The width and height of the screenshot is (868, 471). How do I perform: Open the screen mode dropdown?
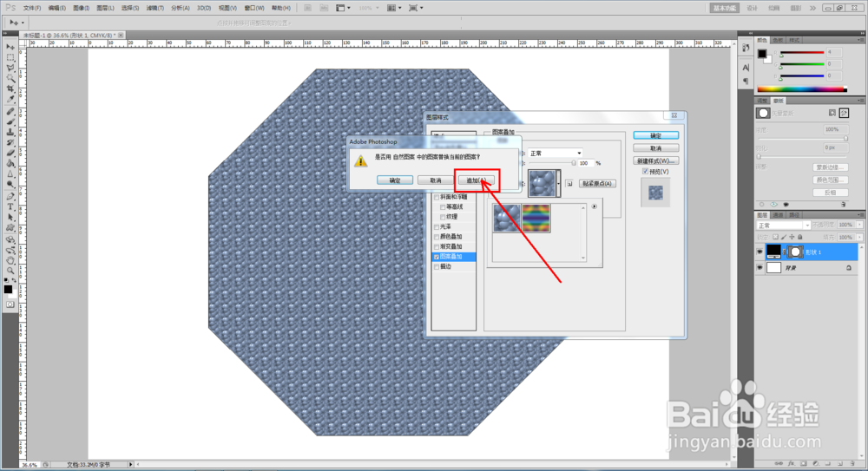point(416,8)
